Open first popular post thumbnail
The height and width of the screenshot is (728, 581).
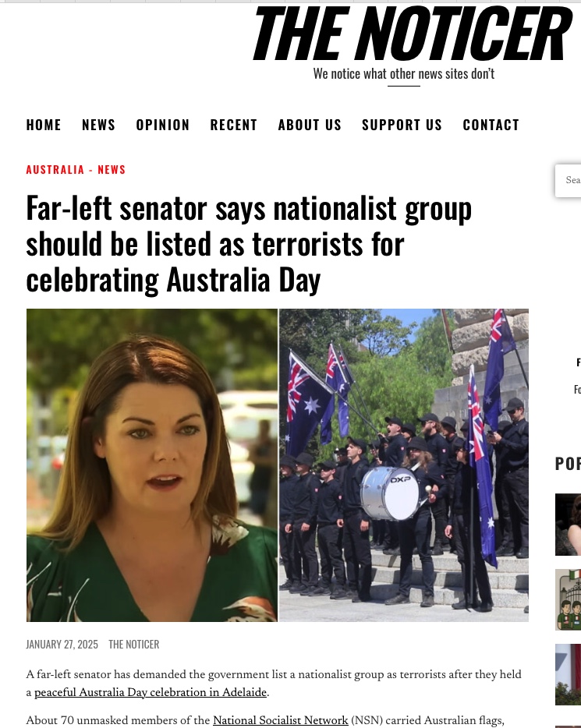[x=568, y=525]
